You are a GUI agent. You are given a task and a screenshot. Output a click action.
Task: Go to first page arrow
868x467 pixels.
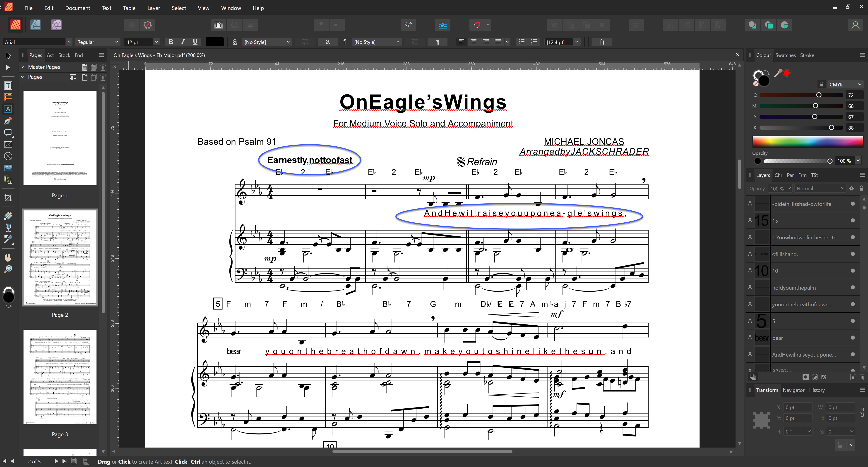4,461
